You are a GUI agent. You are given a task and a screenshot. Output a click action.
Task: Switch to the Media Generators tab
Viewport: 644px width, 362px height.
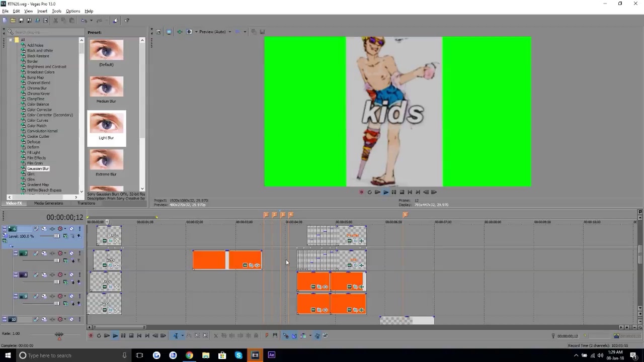[48, 203]
